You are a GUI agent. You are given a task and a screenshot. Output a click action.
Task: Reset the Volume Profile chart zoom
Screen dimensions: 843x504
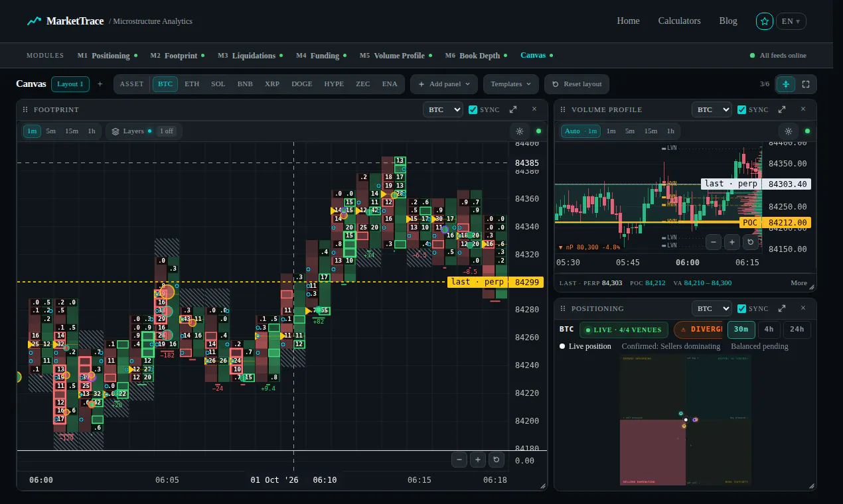point(751,242)
